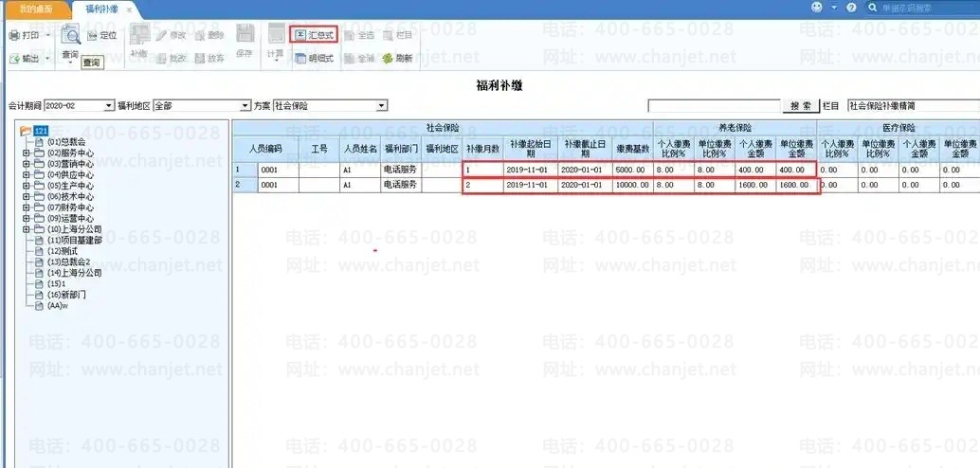Close the 福利补缴 tab
The width and height of the screenshot is (980, 468).
coord(129,9)
